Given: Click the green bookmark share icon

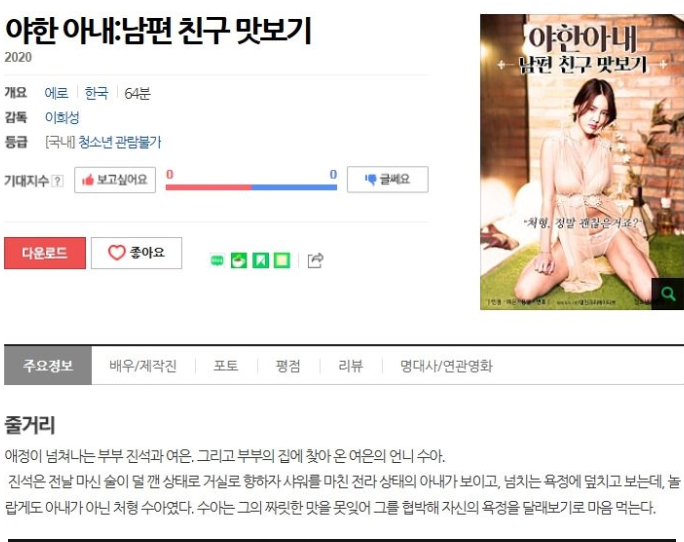Looking at the screenshot, I should click(x=260, y=261).
